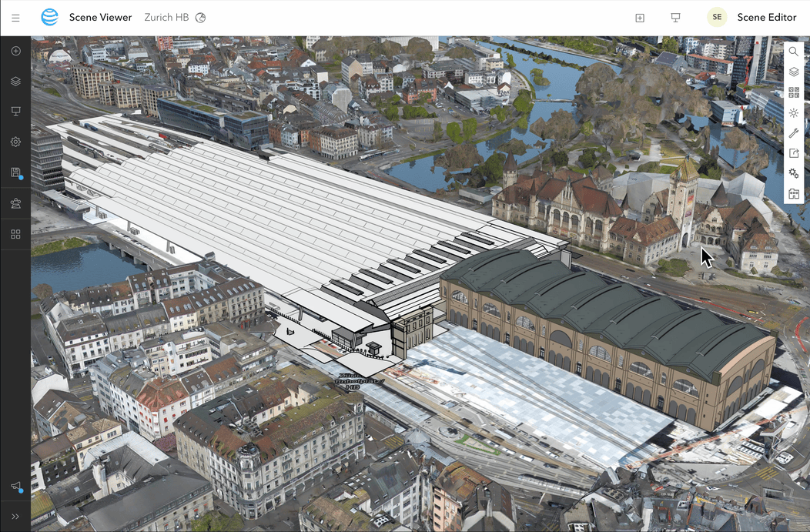Open the hamburger menu
The width and height of the screenshot is (810, 532).
click(x=15, y=17)
